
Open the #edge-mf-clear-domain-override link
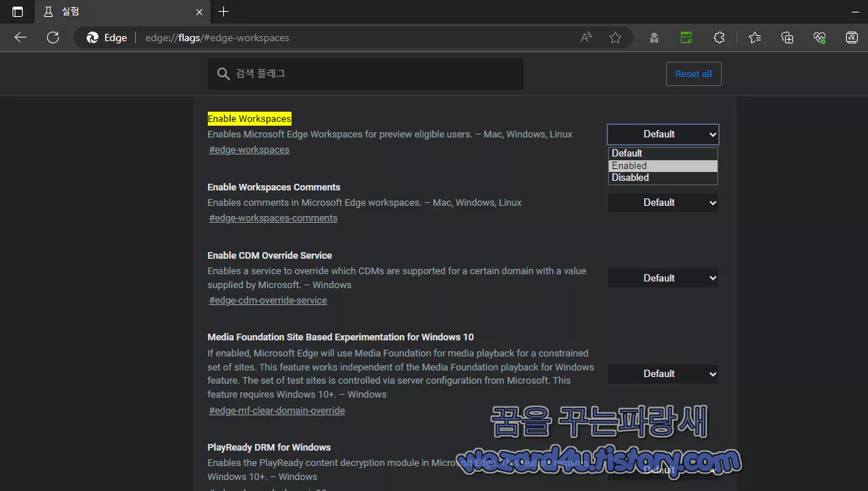point(276,410)
